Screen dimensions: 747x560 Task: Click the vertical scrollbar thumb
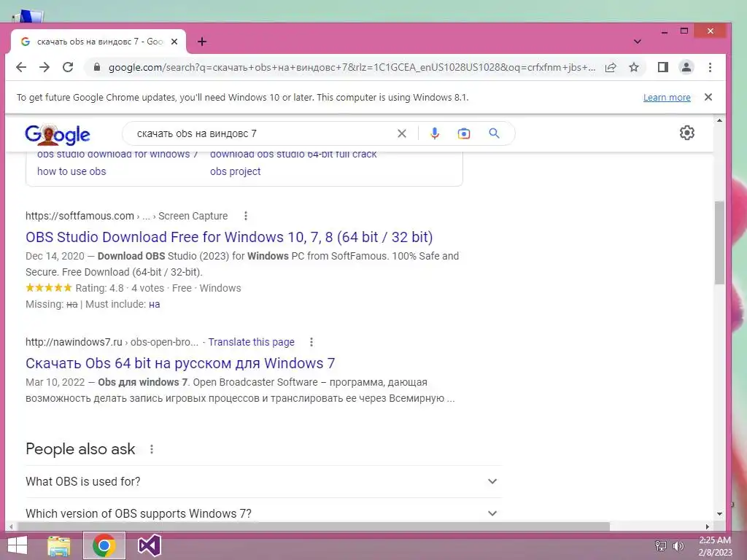(719, 243)
